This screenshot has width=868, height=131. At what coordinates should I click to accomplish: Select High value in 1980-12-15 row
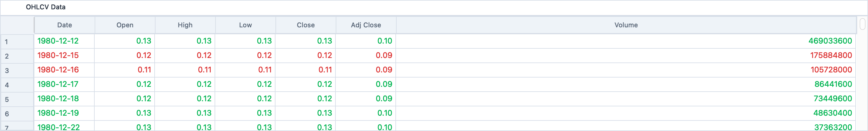click(185, 55)
